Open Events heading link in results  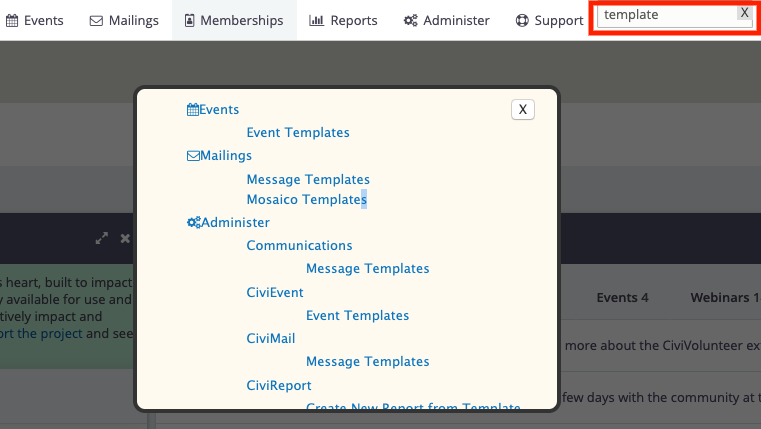[219, 110]
